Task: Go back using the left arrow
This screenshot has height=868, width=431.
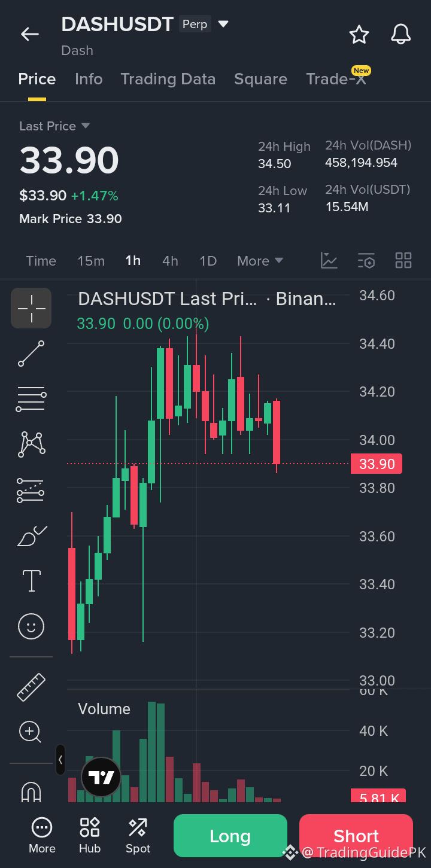Action: click(30, 34)
